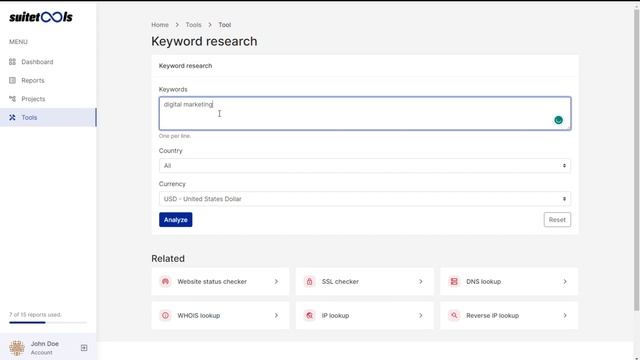
Task: Open John Doe account link
Action: click(x=45, y=348)
